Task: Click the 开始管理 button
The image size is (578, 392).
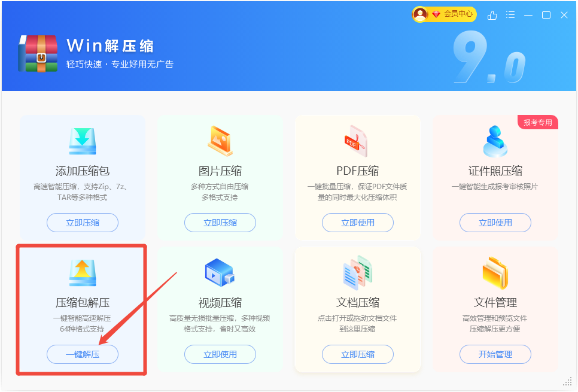Action: tap(495, 354)
